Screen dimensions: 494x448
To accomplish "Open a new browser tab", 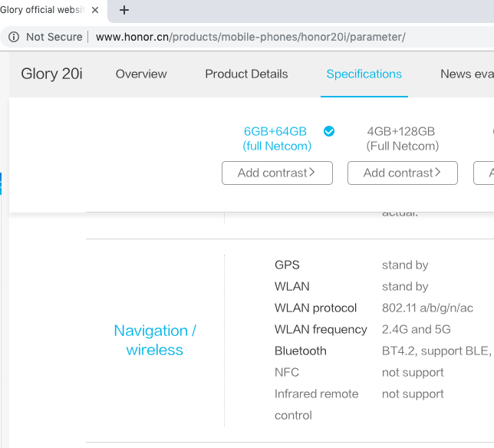I will pyautogui.click(x=124, y=10).
